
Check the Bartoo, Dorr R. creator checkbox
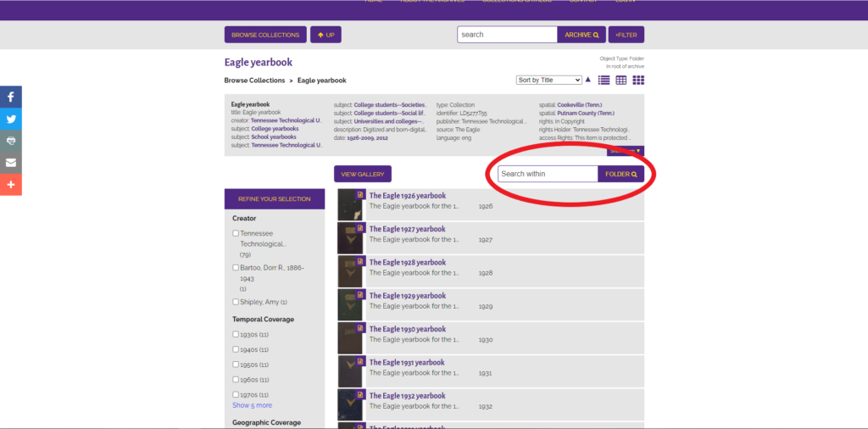[x=236, y=267]
